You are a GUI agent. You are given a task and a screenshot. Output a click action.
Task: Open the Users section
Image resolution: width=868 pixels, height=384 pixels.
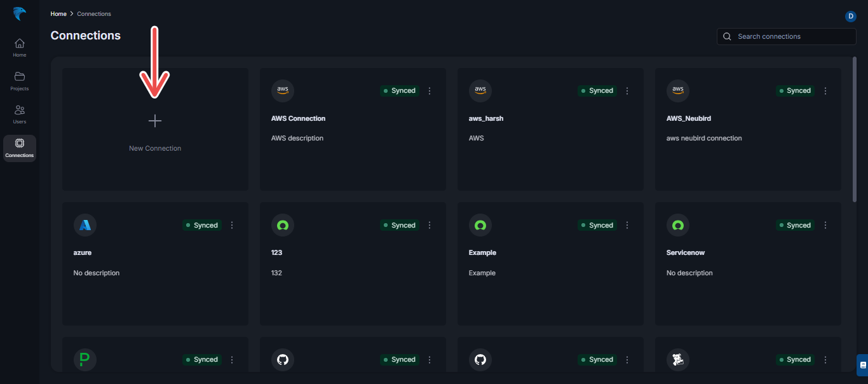[x=19, y=114]
